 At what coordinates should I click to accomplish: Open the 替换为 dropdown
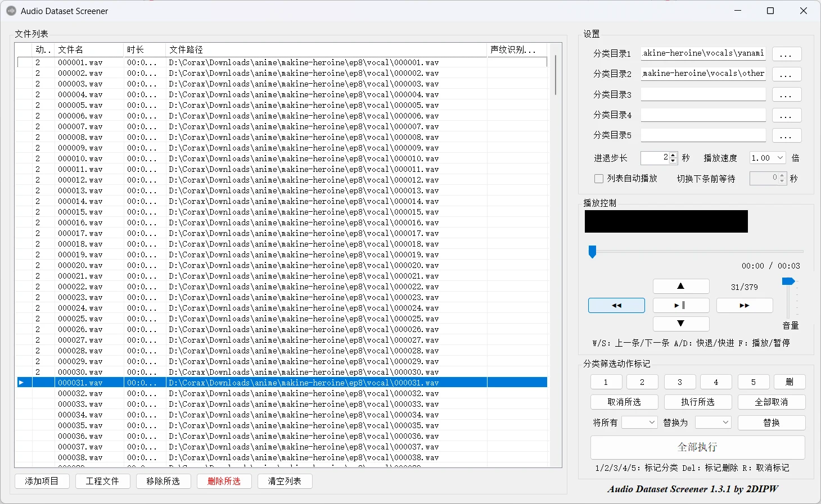pyautogui.click(x=713, y=422)
